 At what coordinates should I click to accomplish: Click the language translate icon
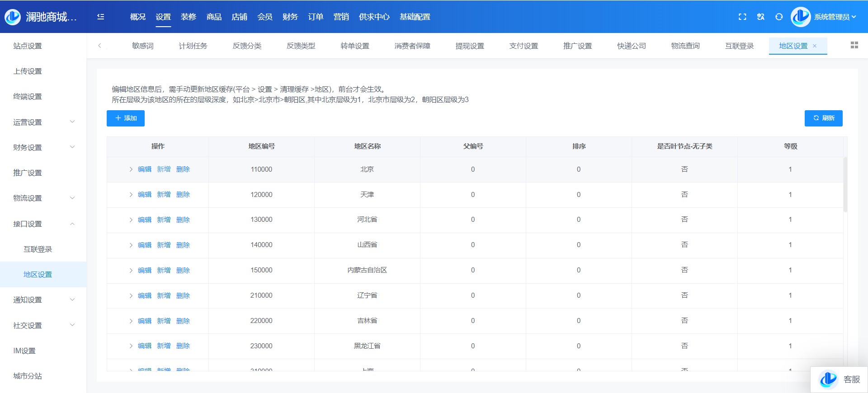pos(761,17)
